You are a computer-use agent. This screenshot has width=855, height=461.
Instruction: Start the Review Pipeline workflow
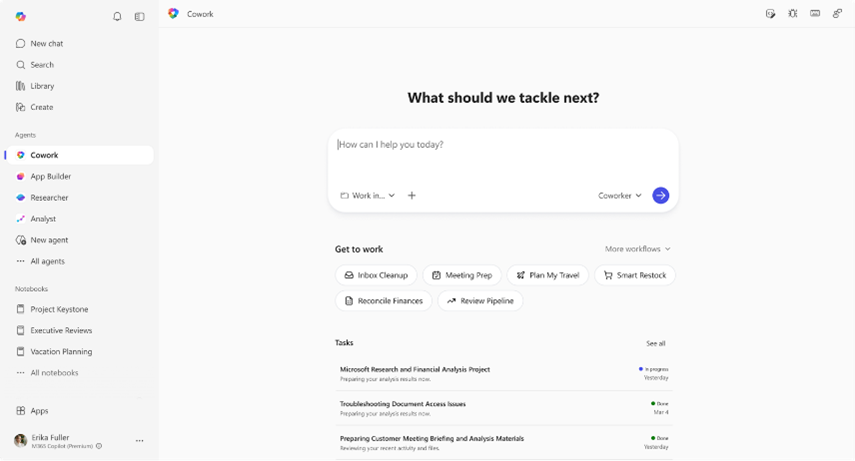(480, 301)
